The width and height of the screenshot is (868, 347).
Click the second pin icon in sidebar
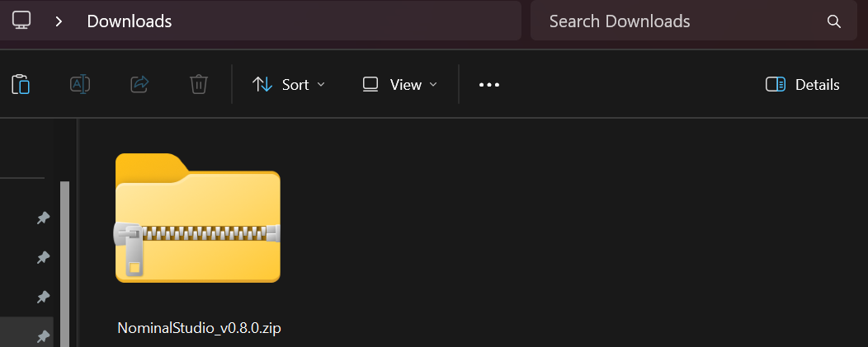tap(43, 257)
